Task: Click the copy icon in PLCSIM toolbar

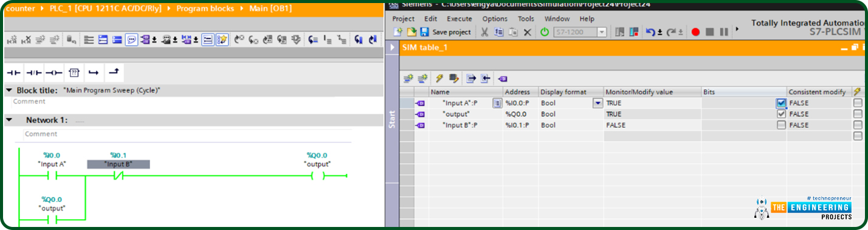Action: 498,32
